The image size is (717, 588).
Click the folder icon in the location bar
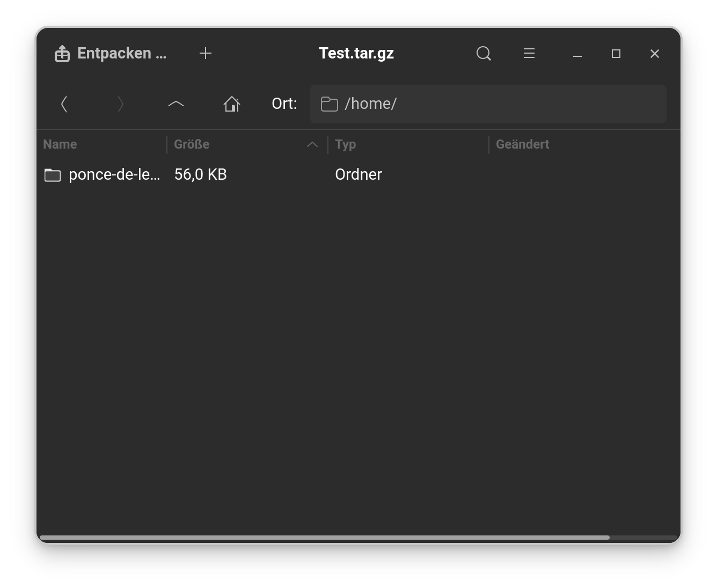[x=329, y=104]
